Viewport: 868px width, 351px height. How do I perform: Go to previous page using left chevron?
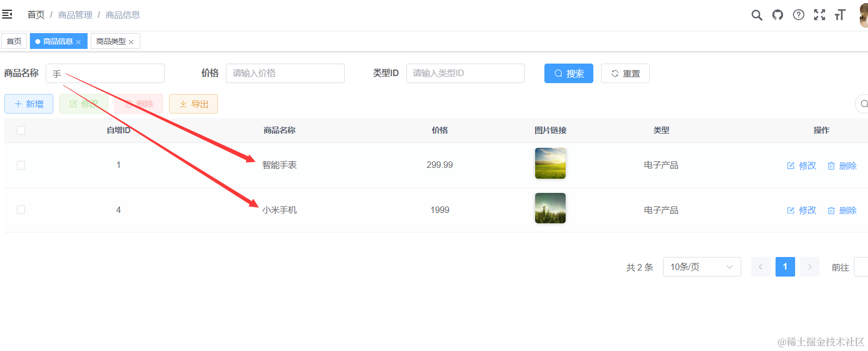click(760, 267)
